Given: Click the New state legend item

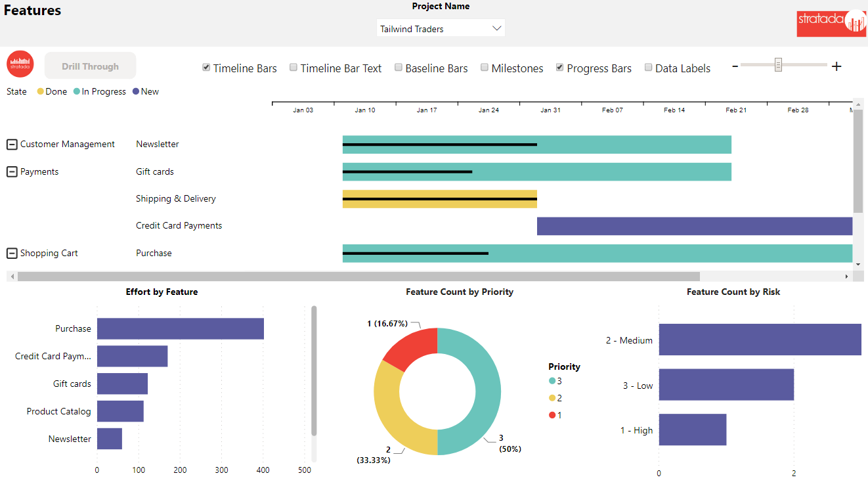Looking at the screenshot, I should tap(146, 91).
